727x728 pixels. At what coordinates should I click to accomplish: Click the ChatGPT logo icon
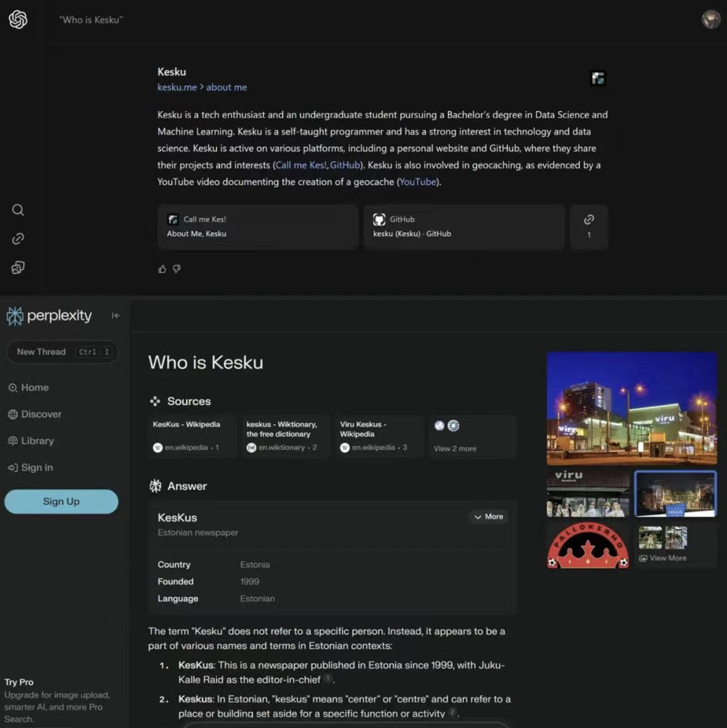click(18, 20)
